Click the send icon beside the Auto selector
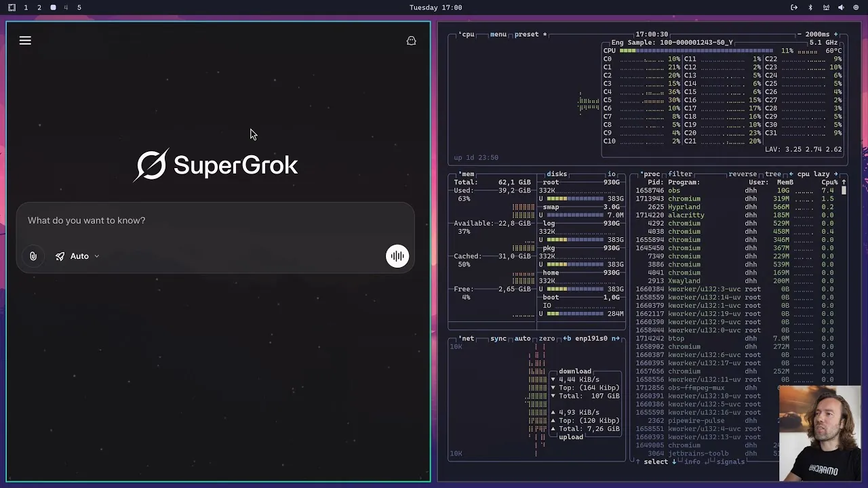868x488 pixels. (x=60, y=256)
